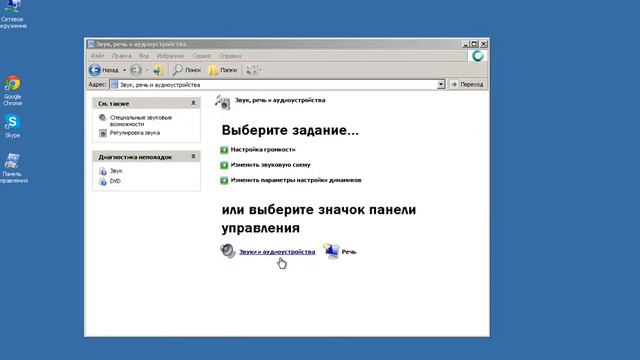Viewport: 640px width, 360px height.
Task: Click the speaker icon for audio devices
Action: point(228,251)
